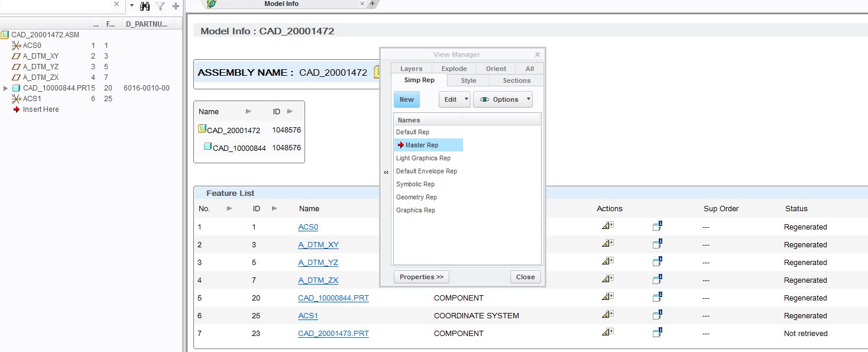This screenshot has width=868, height=352.
Task: Close View Manager with title bar X
Action: pyautogui.click(x=537, y=54)
